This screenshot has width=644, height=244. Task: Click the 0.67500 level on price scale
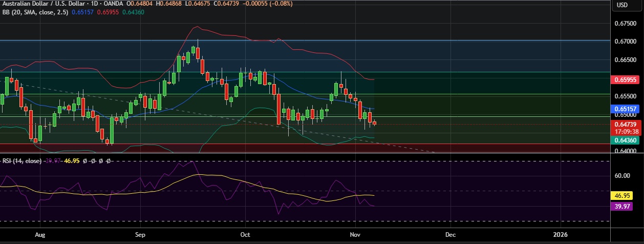pyautogui.click(x=625, y=24)
